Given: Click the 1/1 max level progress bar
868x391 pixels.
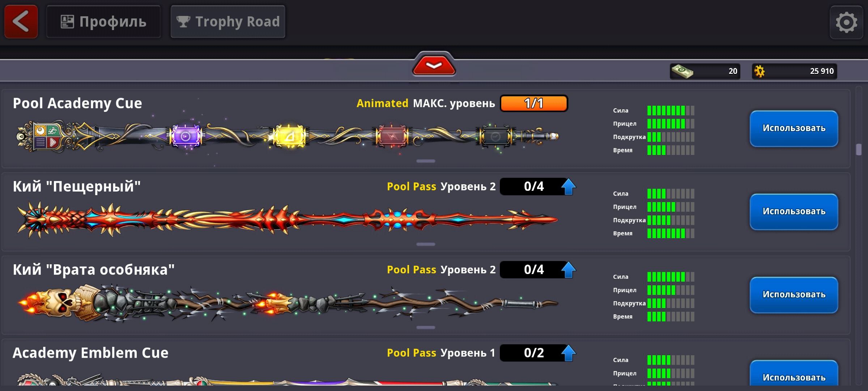Looking at the screenshot, I should point(534,104).
